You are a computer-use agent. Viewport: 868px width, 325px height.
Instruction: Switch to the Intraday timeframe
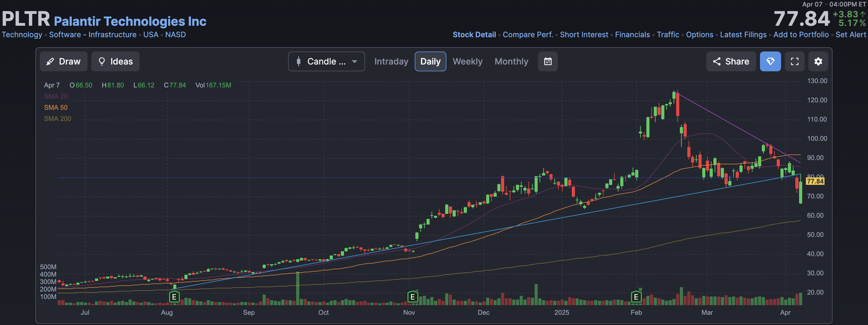coord(391,61)
